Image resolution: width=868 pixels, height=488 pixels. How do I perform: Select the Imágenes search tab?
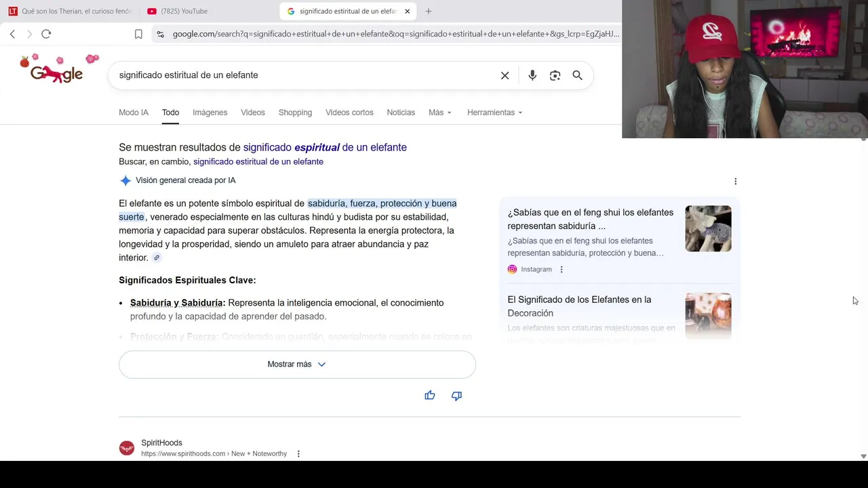tap(210, 113)
